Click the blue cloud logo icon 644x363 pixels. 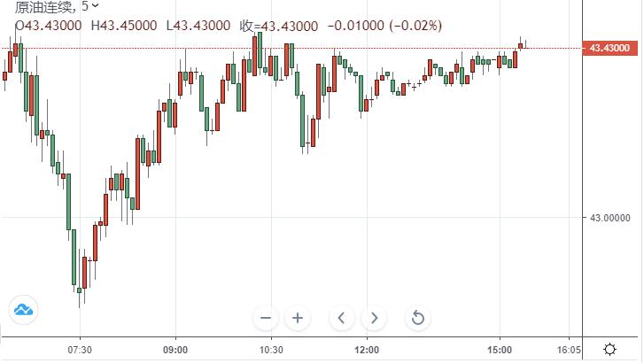coord(23,310)
